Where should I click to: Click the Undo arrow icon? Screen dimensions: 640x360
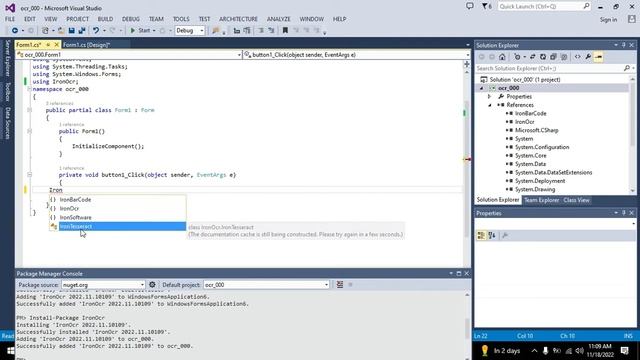(x=96, y=31)
